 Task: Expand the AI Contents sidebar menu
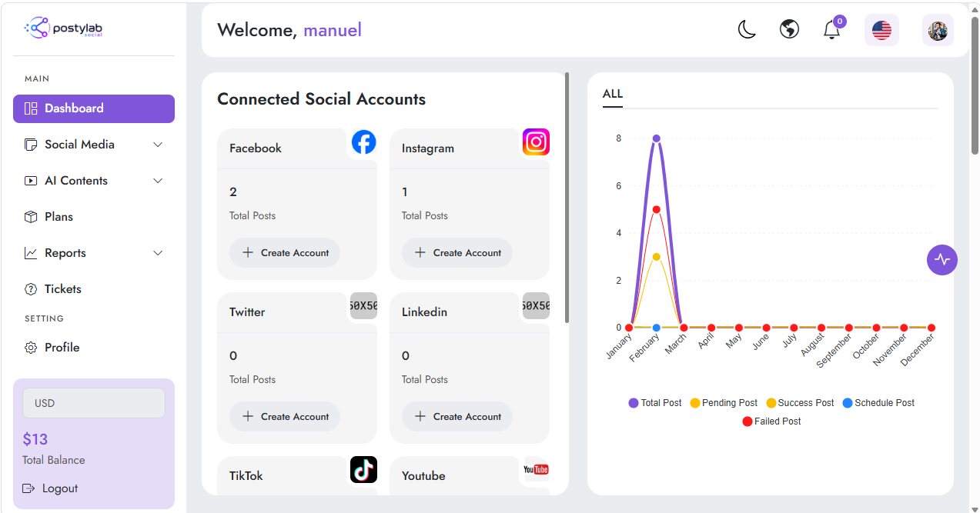click(x=94, y=181)
